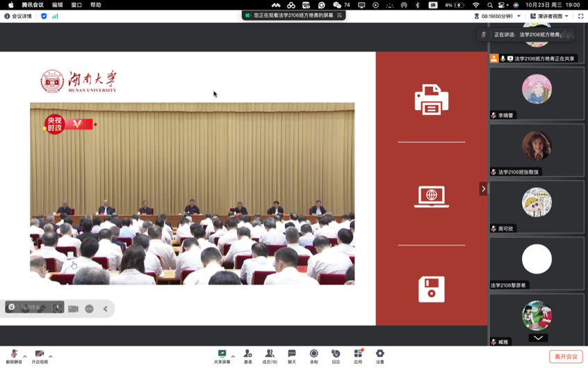Click the 离开会议 leave meeting button

(x=566, y=356)
